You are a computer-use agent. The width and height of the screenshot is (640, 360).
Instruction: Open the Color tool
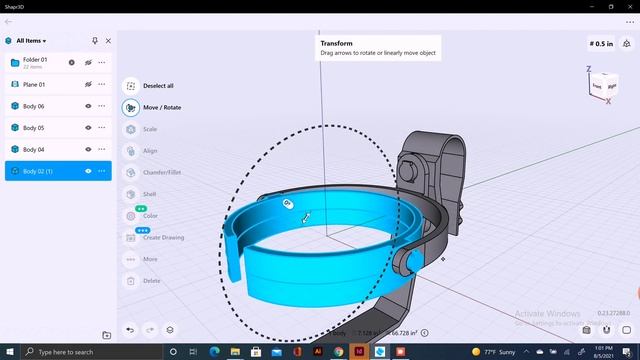click(131, 216)
